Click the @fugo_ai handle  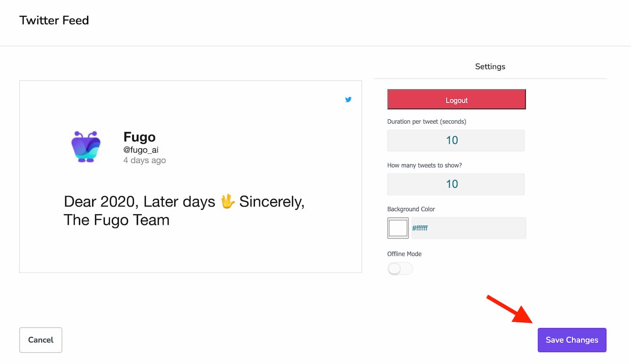141,150
